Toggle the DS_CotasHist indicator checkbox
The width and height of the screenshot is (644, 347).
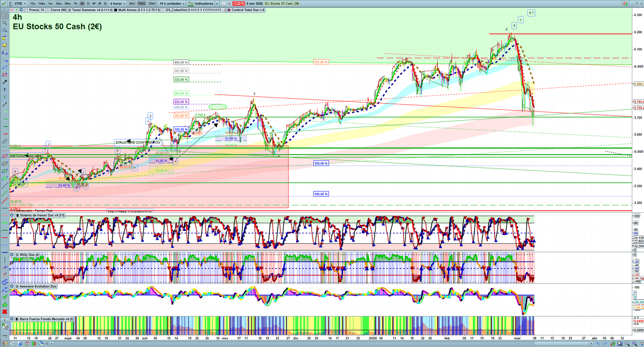[163, 10]
